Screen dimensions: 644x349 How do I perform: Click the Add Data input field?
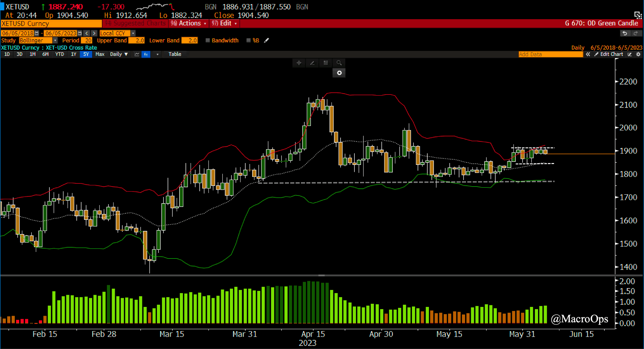coord(550,54)
